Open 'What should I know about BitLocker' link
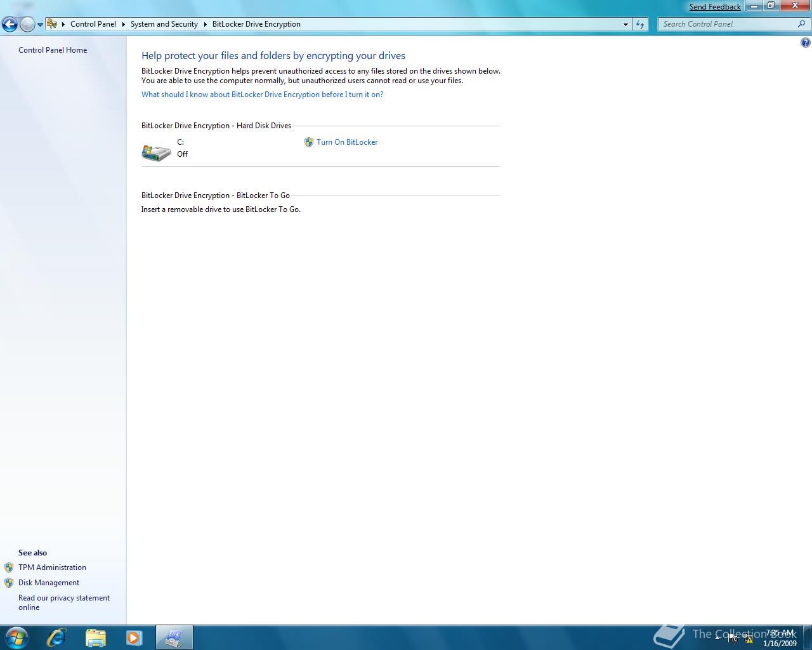Viewport: 812px width, 650px height. coord(262,95)
